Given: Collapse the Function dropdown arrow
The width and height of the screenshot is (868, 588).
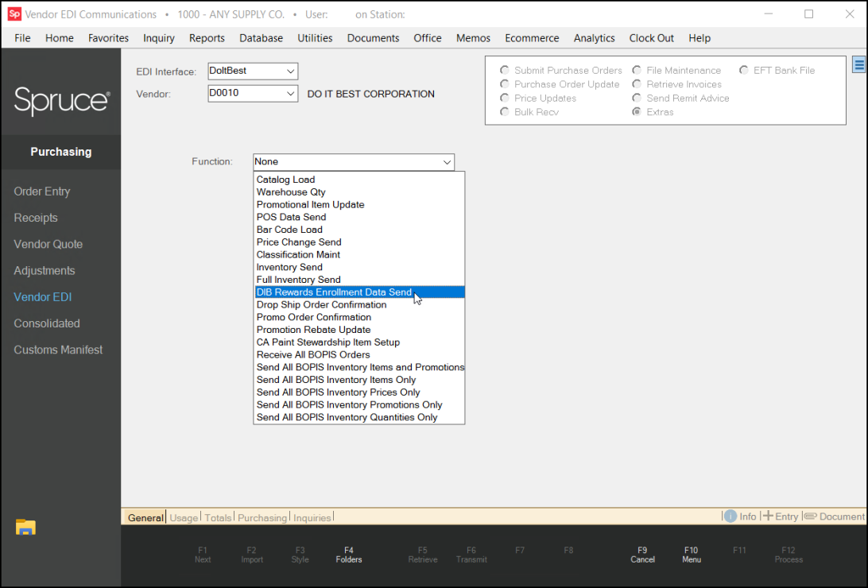Looking at the screenshot, I should point(446,162).
